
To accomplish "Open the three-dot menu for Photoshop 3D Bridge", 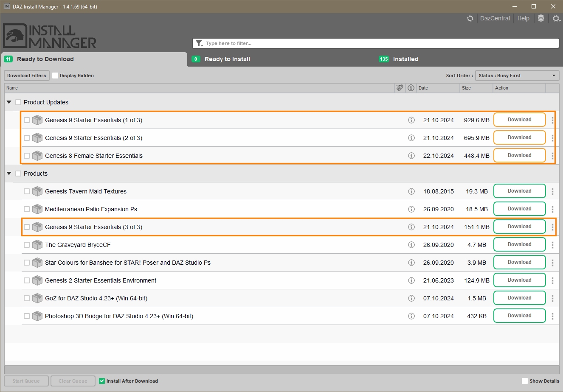I will click(x=552, y=316).
